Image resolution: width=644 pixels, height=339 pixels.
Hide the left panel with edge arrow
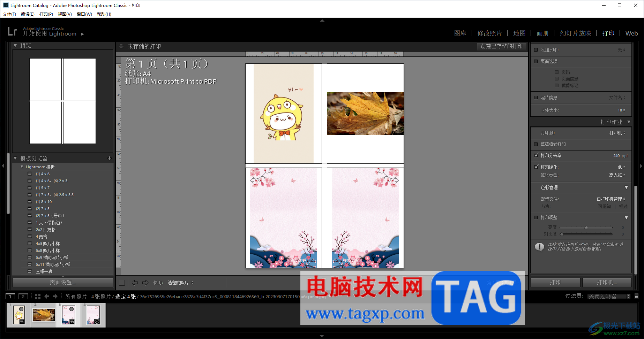(3, 166)
